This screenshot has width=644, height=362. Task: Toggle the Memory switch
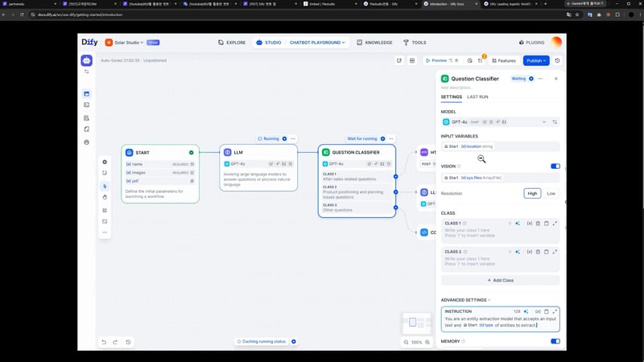tap(555, 341)
